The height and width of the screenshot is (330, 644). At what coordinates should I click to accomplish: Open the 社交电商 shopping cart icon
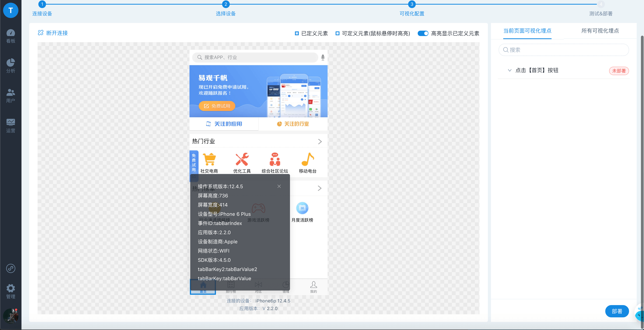pyautogui.click(x=209, y=159)
